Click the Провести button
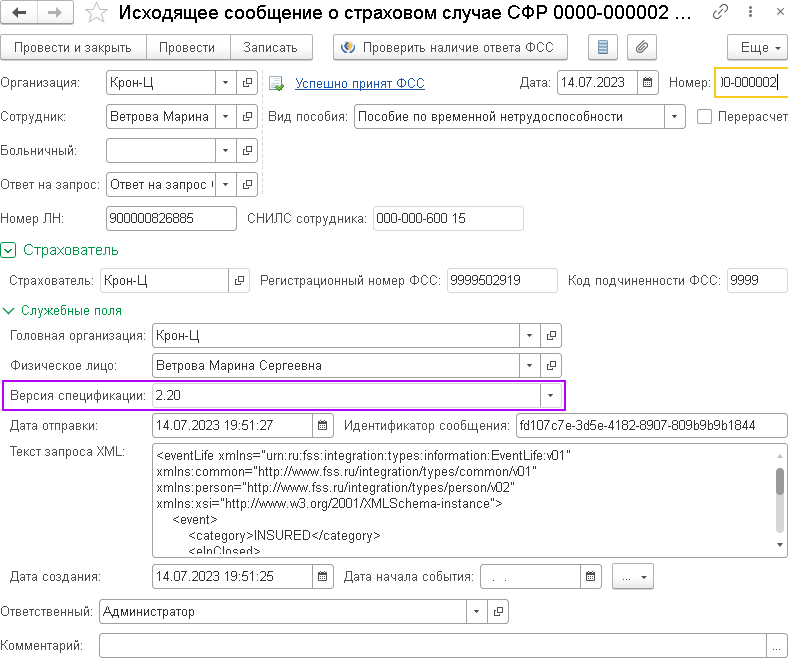This screenshot has height=658, width=788. point(187,47)
